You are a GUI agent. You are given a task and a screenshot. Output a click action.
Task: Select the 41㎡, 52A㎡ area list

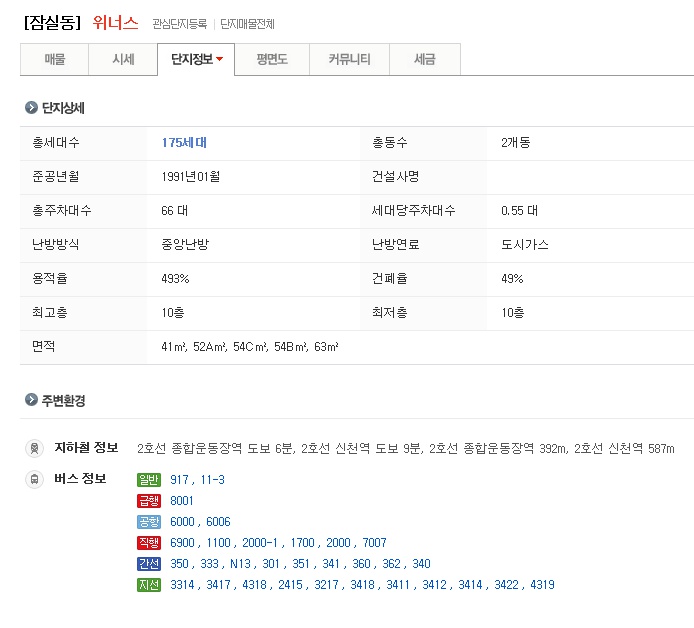point(250,347)
